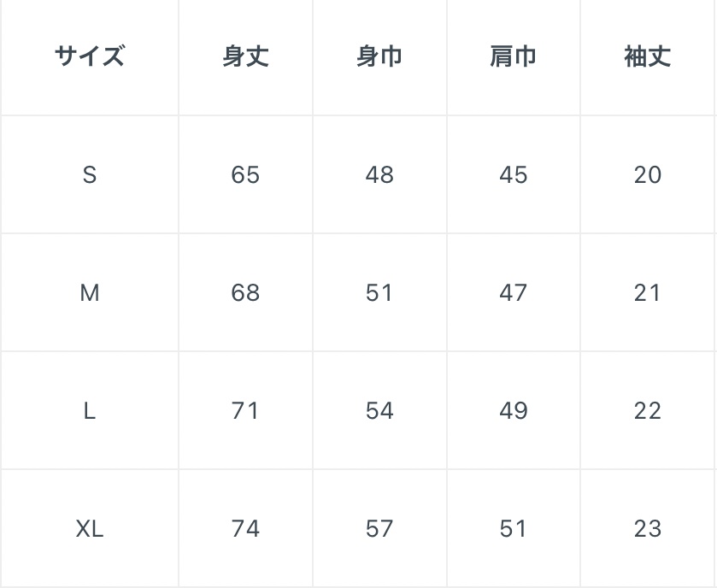Click the 身丈 column header
717x588 pixels.
245,57
